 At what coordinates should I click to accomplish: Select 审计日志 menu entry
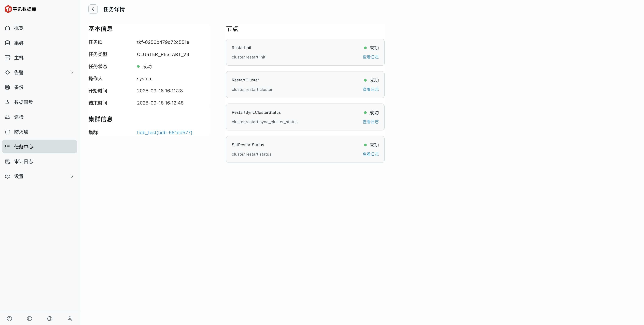(23, 162)
